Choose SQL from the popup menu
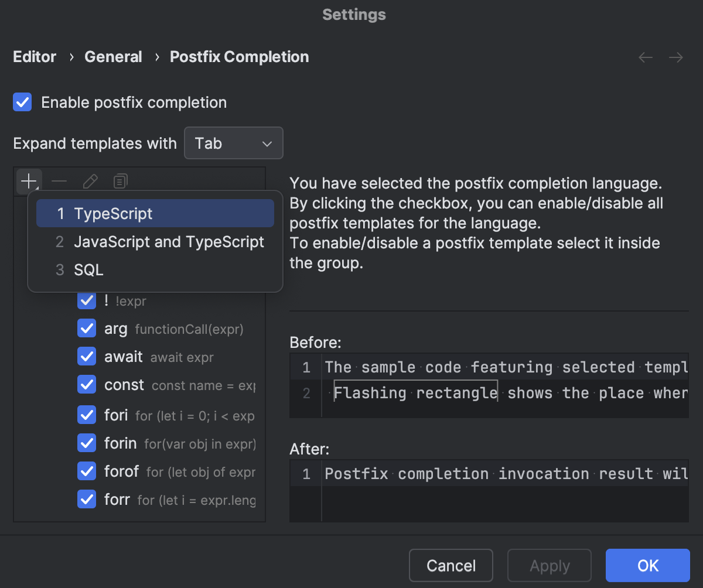 click(x=155, y=270)
